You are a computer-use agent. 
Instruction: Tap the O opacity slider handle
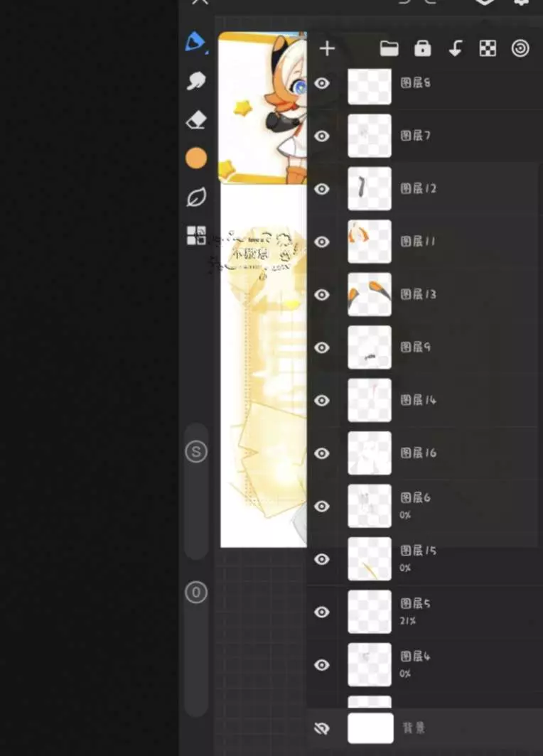(195, 592)
